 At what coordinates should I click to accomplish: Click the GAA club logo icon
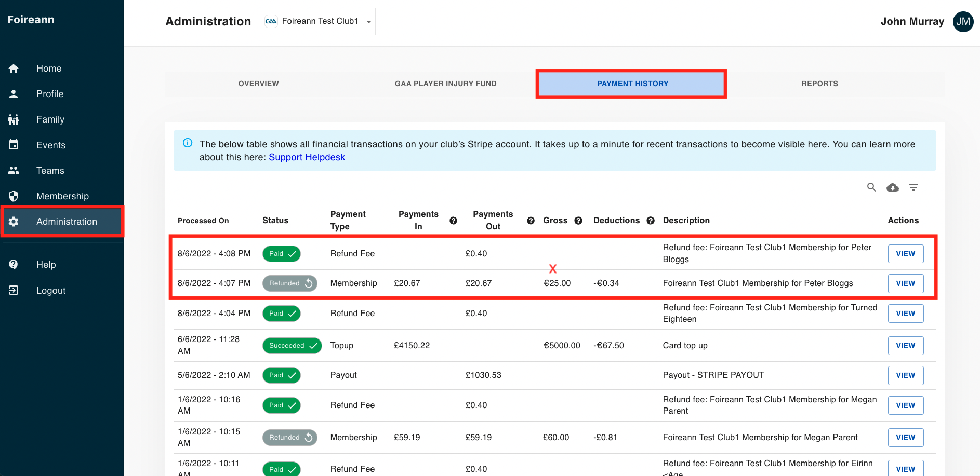[x=271, y=21]
